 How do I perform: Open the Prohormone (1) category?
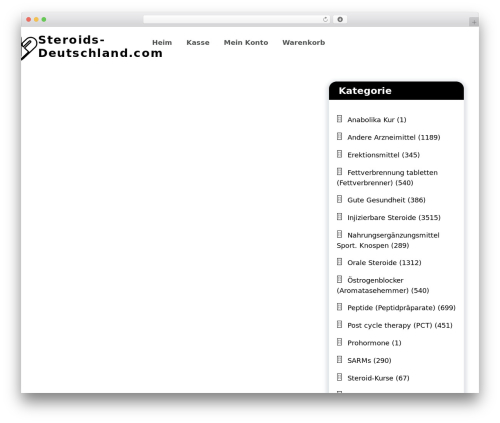tap(374, 343)
